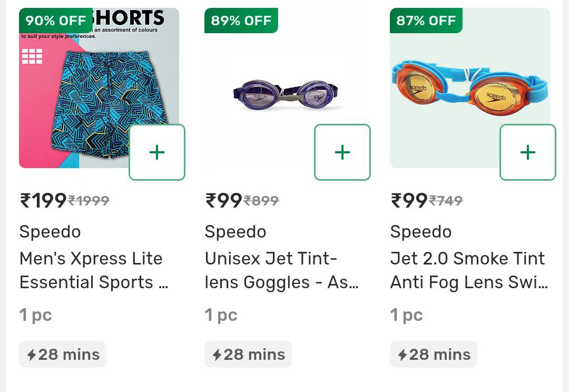The image size is (569, 392).
Task: Open Jet 2.0 Smoke Tint Anti Fog title
Action: pyautogui.click(x=468, y=270)
